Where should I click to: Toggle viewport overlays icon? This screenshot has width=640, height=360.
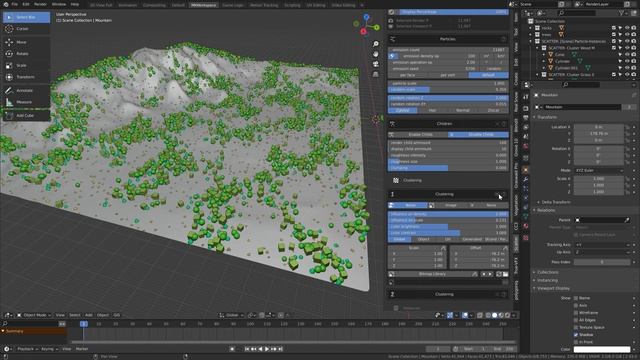[465, 315]
